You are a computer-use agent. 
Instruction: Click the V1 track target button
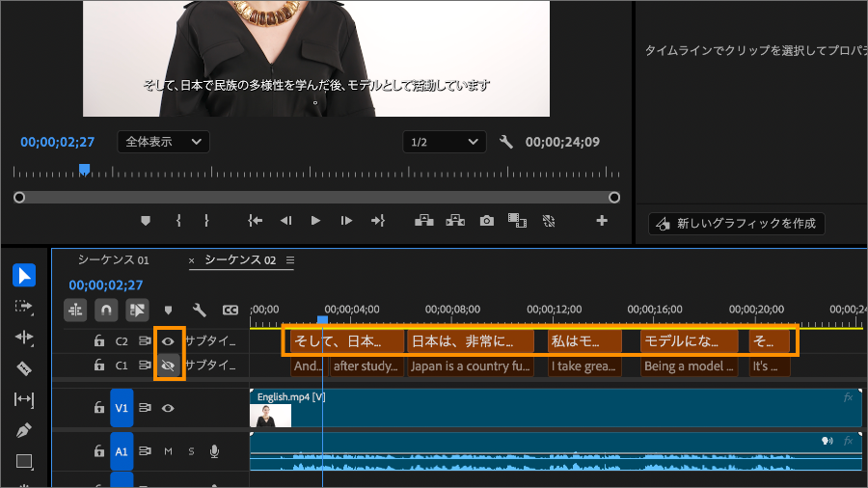click(x=122, y=408)
